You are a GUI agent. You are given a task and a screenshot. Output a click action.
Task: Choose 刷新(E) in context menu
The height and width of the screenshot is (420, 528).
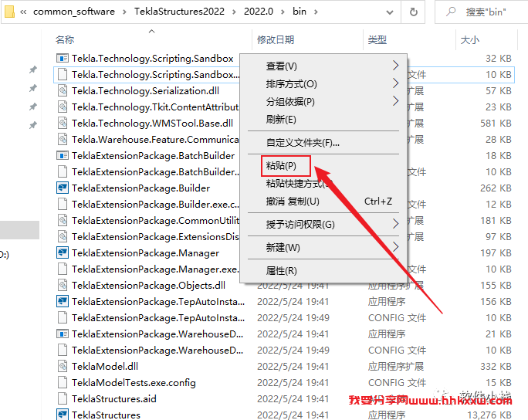(x=323, y=119)
